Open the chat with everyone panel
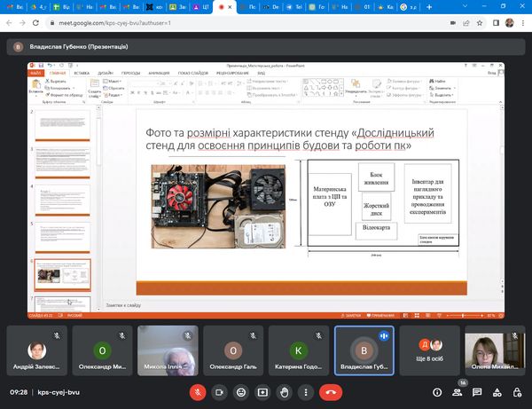532x409 pixels. (x=476, y=390)
